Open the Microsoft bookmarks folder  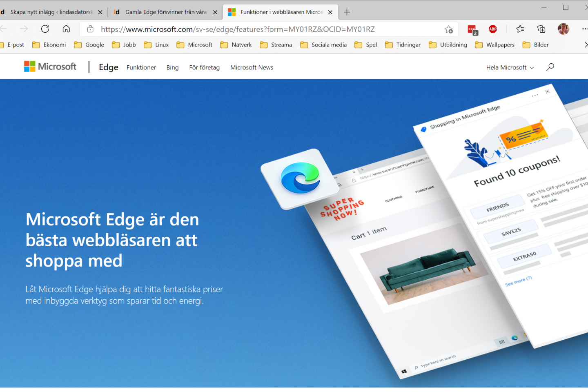click(x=194, y=45)
